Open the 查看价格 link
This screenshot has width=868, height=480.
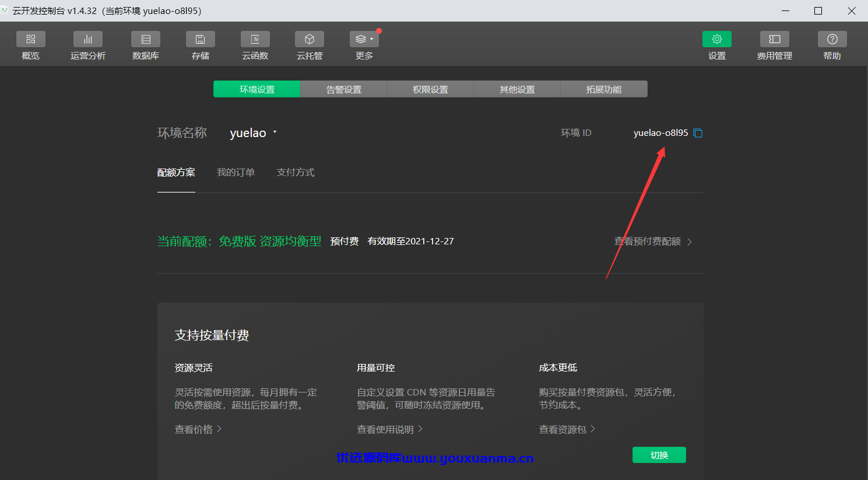tap(198, 429)
